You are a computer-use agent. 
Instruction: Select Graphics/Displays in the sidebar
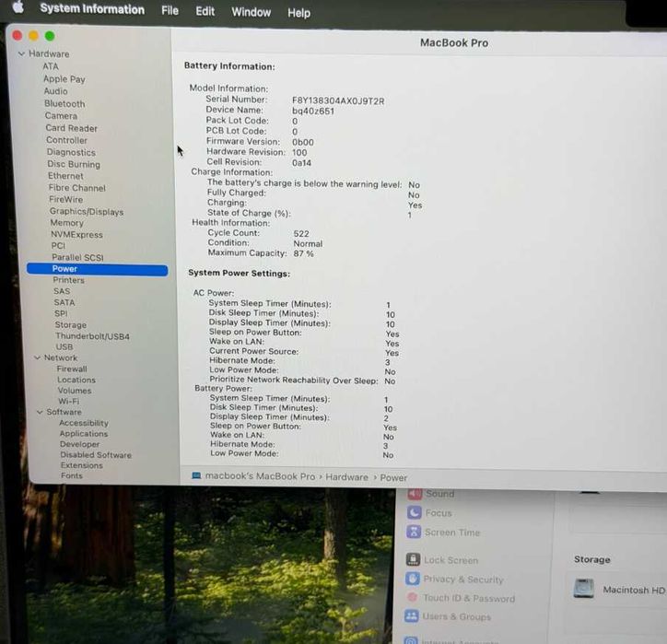87,211
